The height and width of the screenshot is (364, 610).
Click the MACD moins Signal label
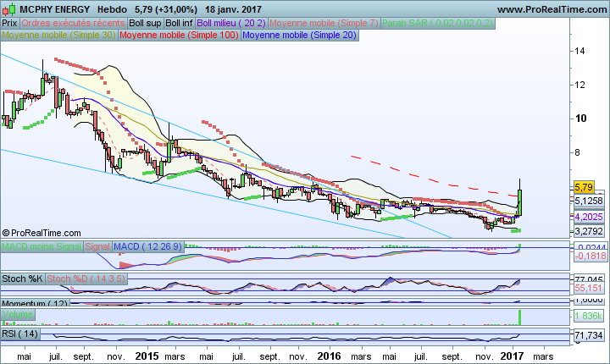(42, 246)
